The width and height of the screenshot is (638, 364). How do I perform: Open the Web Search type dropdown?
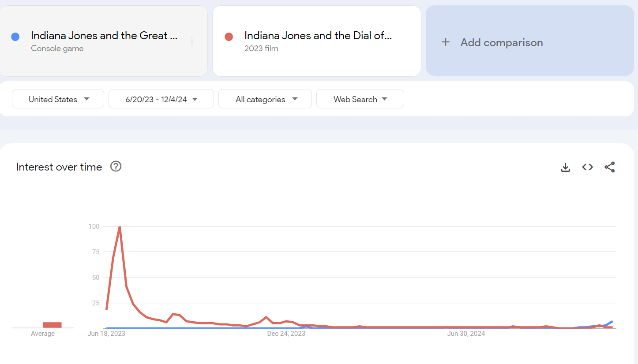pyautogui.click(x=360, y=99)
